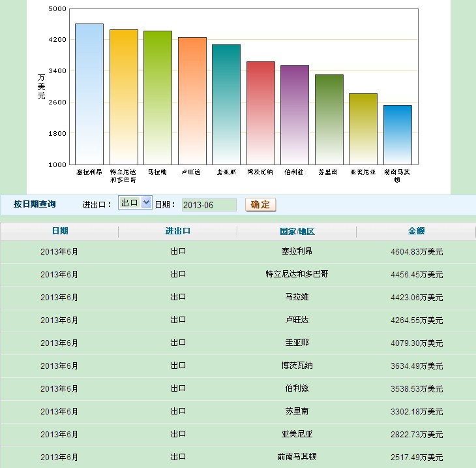Screen dimensions: 476x468
Task: Select the green 马拉维 chart bar
Action: (158, 97)
